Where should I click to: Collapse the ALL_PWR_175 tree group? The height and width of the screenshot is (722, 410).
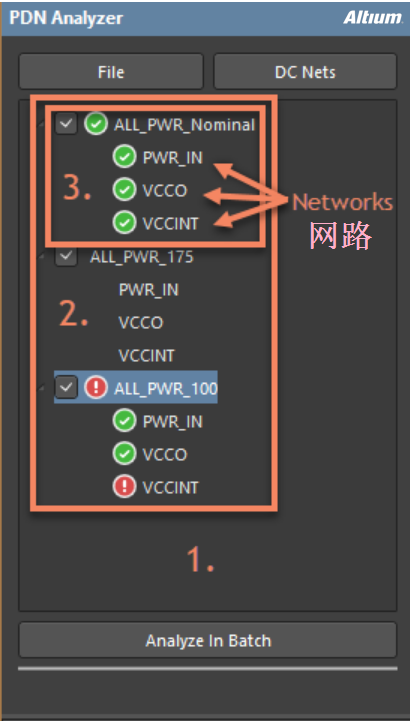[42, 257]
